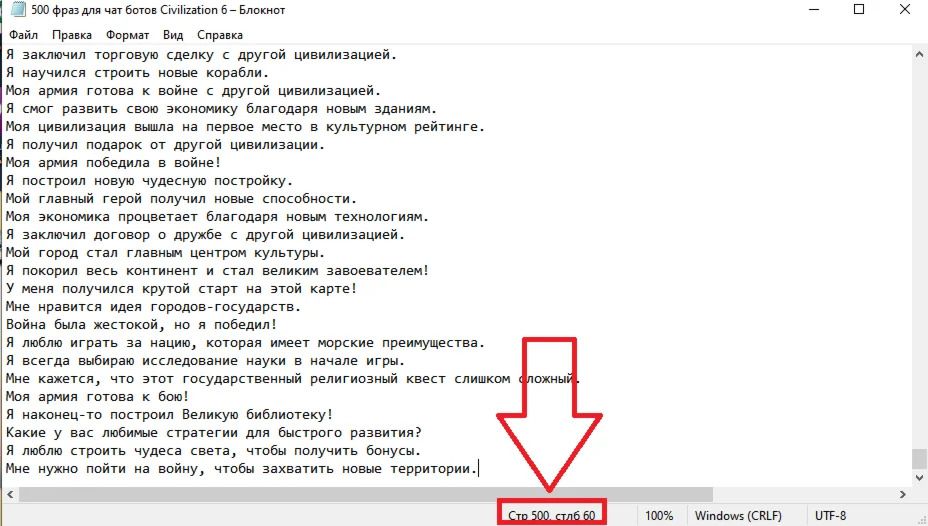Click line 'Война была жестокой, но я победил!'
Image resolution: width=928 pixels, height=526 pixels.
pyautogui.click(x=141, y=325)
